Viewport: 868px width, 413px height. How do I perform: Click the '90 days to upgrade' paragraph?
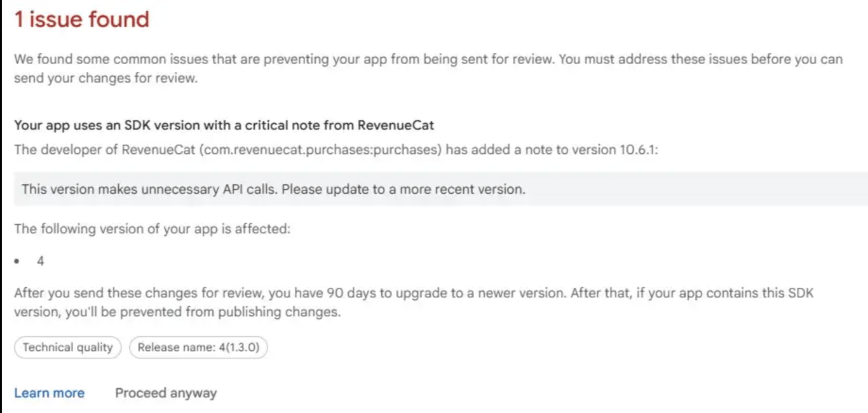414,302
